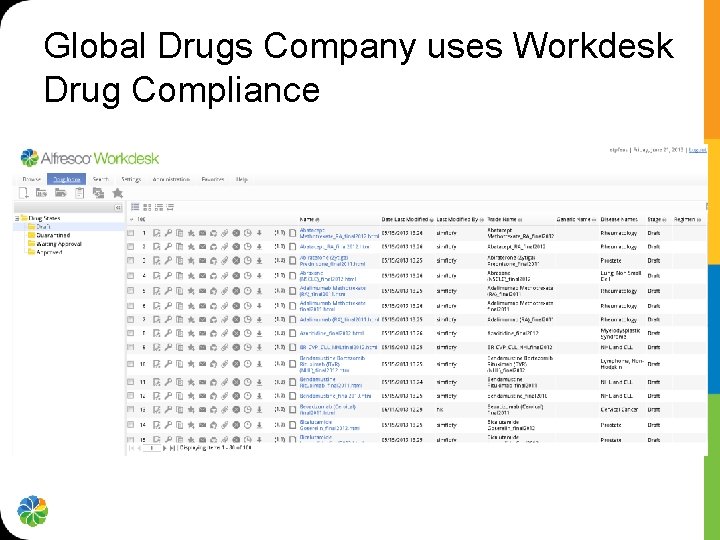Click the edit icon in row 1
Image resolution: width=720 pixels, height=540 pixels.
(157, 233)
